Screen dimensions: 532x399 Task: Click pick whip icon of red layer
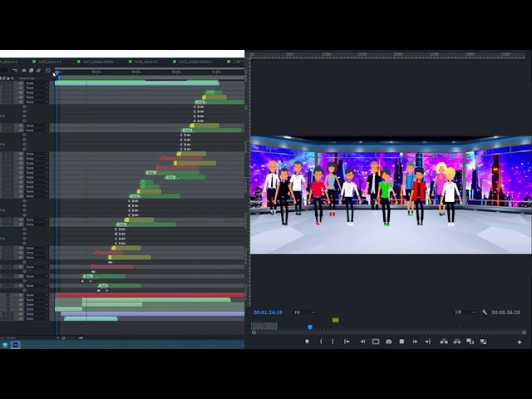(21, 295)
